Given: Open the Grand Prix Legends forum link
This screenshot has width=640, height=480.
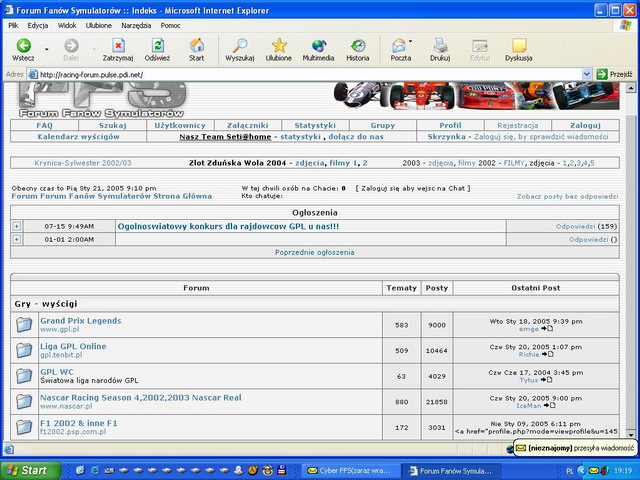Looking at the screenshot, I should tap(80, 320).
